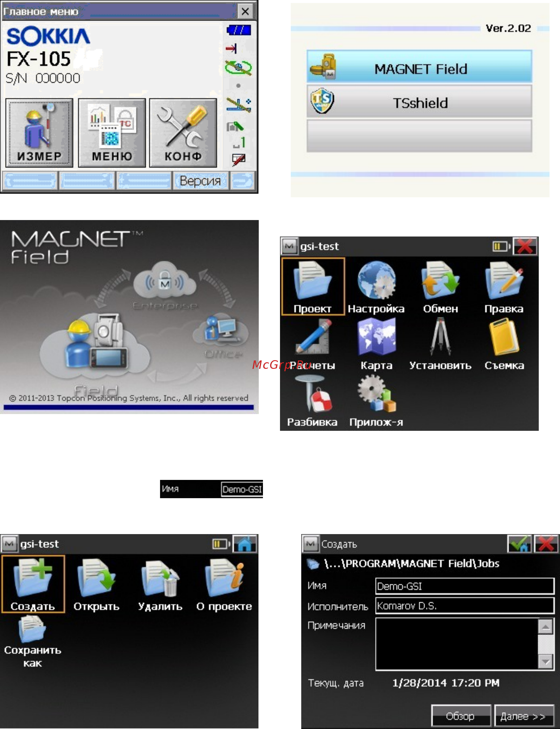Open the Карта map icon

coord(376,344)
